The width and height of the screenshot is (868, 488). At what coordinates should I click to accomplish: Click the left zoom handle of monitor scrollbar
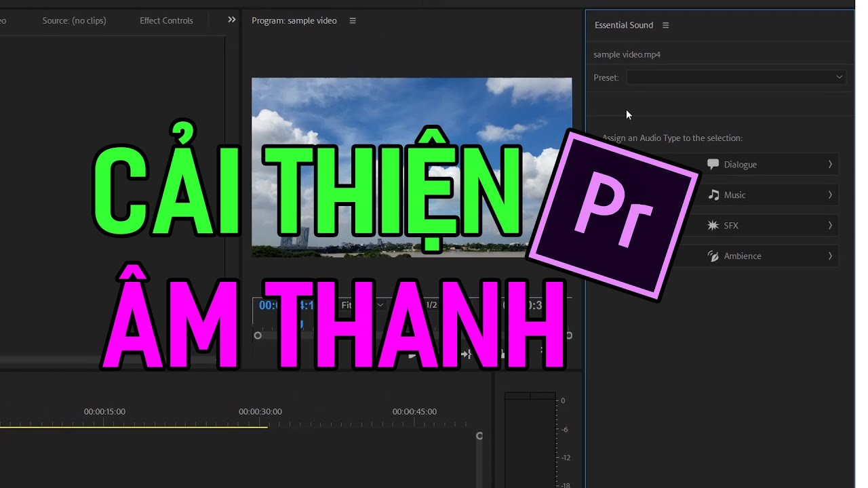click(x=258, y=335)
